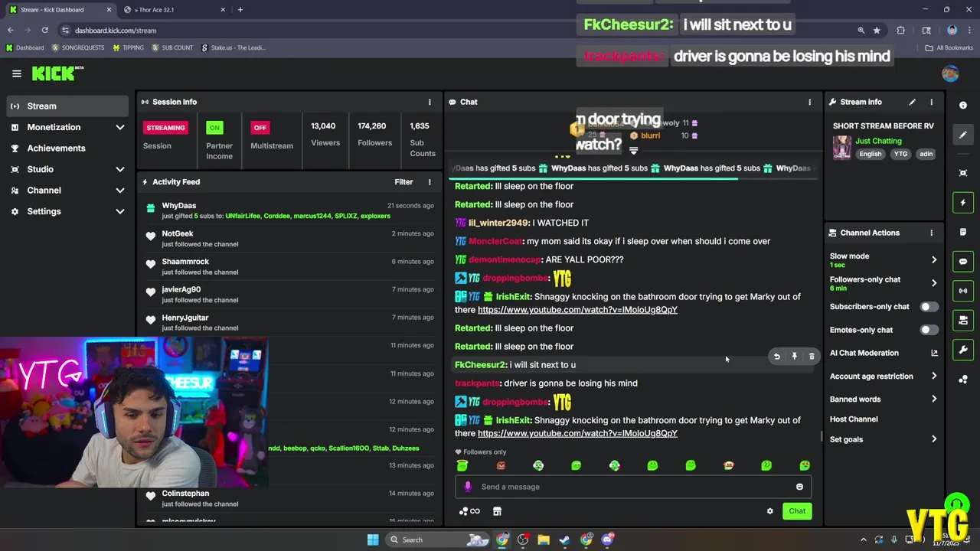Open Session Info three-dot options
Viewport: 980px width, 551px height.
click(430, 102)
